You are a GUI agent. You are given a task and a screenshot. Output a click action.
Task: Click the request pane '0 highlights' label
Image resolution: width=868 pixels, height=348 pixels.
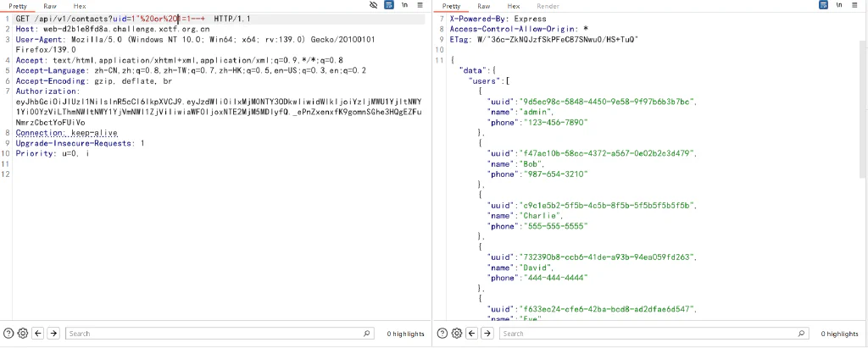(405, 334)
